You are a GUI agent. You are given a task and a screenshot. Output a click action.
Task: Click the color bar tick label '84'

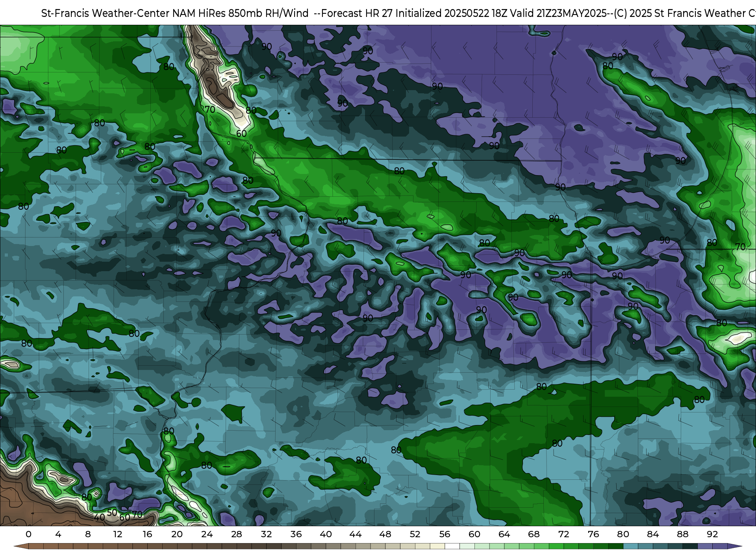click(x=653, y=534)
